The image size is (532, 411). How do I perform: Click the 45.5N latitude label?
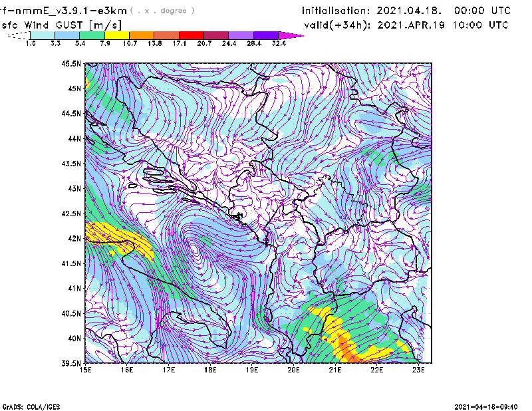tap(71, 63)
